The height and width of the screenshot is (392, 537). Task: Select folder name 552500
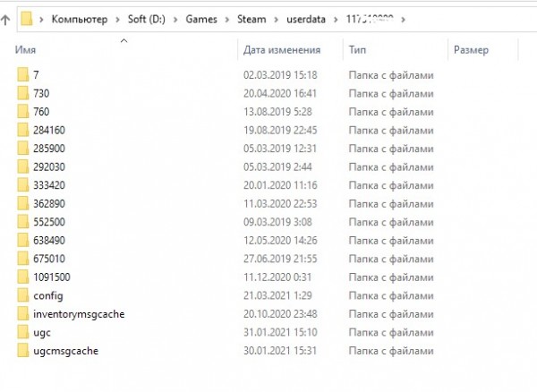(49, 222)
